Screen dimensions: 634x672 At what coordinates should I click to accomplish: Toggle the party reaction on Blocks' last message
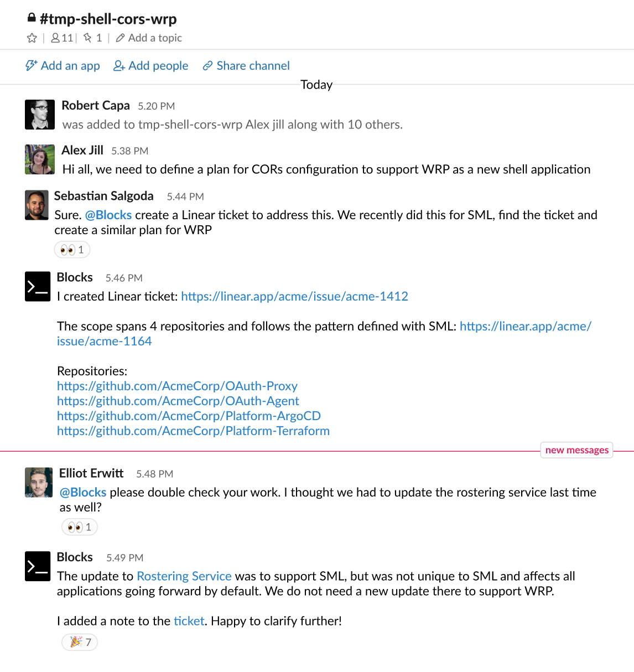coord(79,642)
